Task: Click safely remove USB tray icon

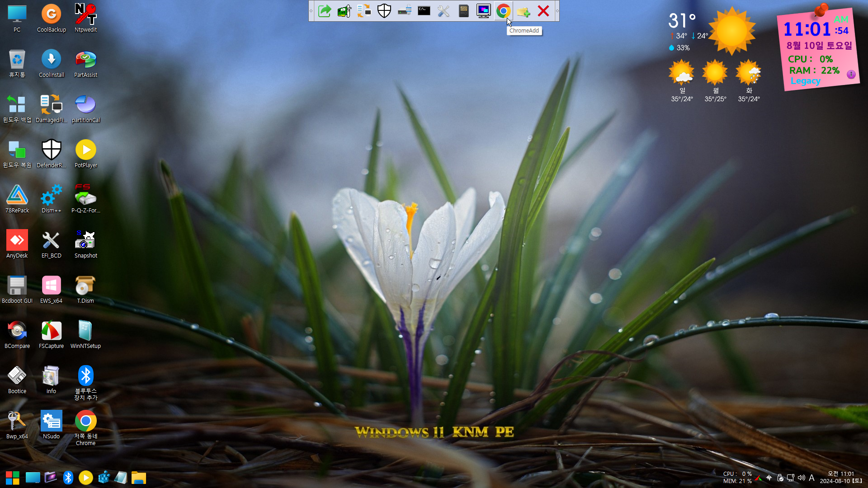Action: point(780,478)
